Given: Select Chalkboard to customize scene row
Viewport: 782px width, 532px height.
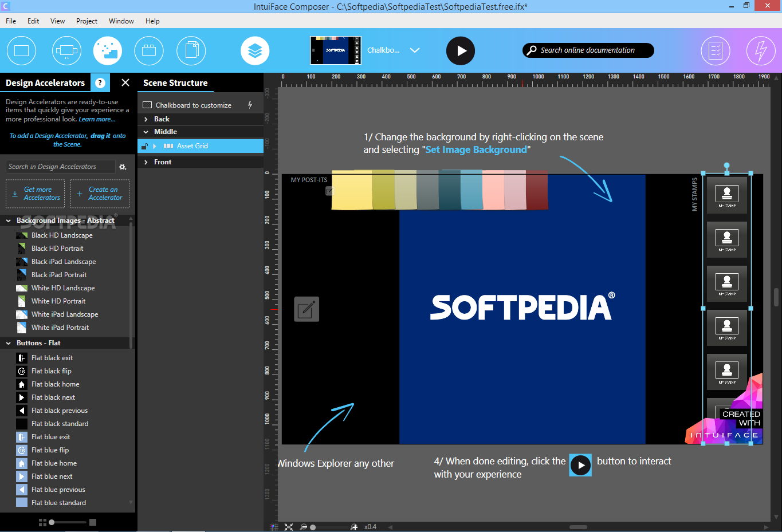Looking at the screenshot, I should 201,105.
